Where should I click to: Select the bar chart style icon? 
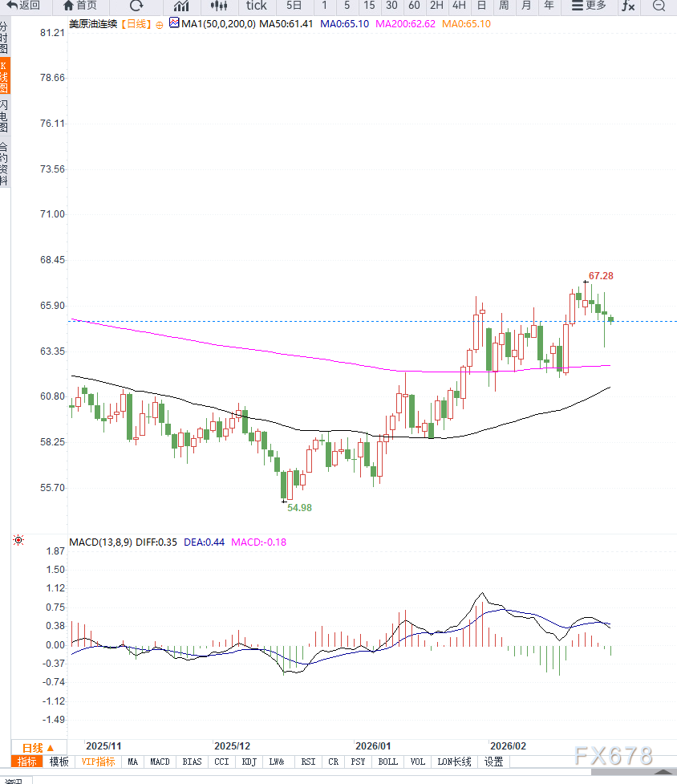(x=181, y=6)
